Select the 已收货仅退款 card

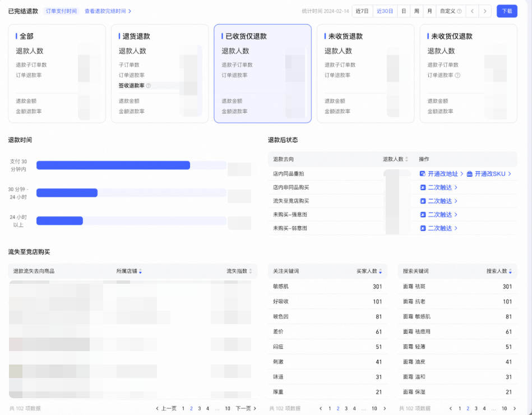pyautogui.click(x=262, y=73)
